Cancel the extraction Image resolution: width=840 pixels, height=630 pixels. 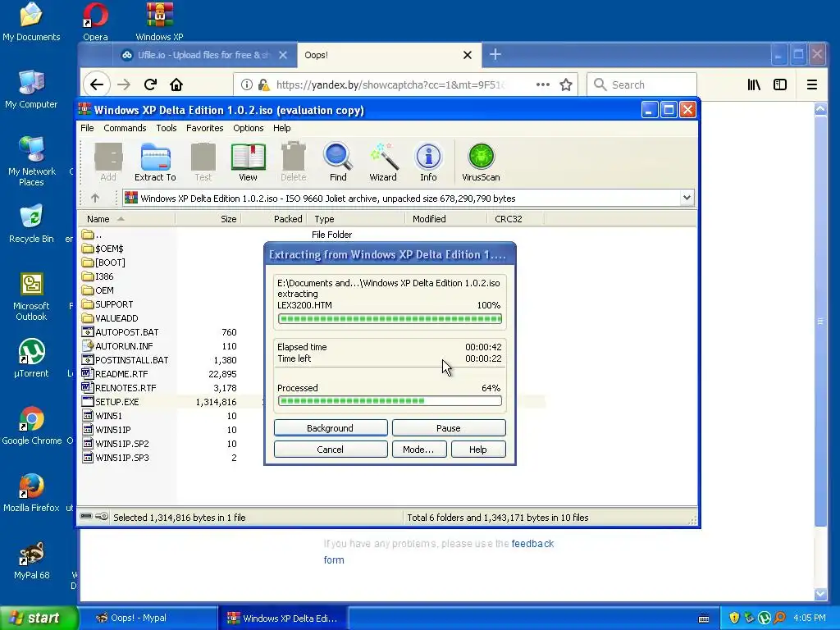(330, 450)
